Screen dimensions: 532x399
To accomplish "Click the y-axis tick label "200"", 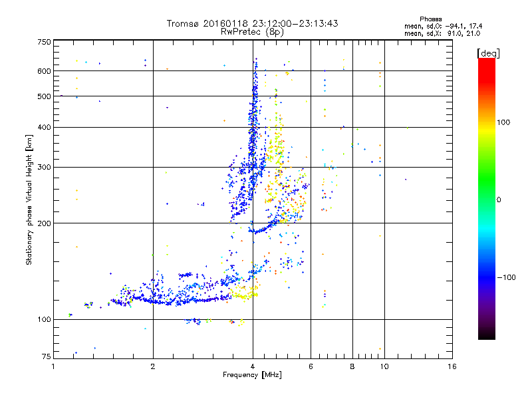I will pyautogui.click(x=44, y=223).
